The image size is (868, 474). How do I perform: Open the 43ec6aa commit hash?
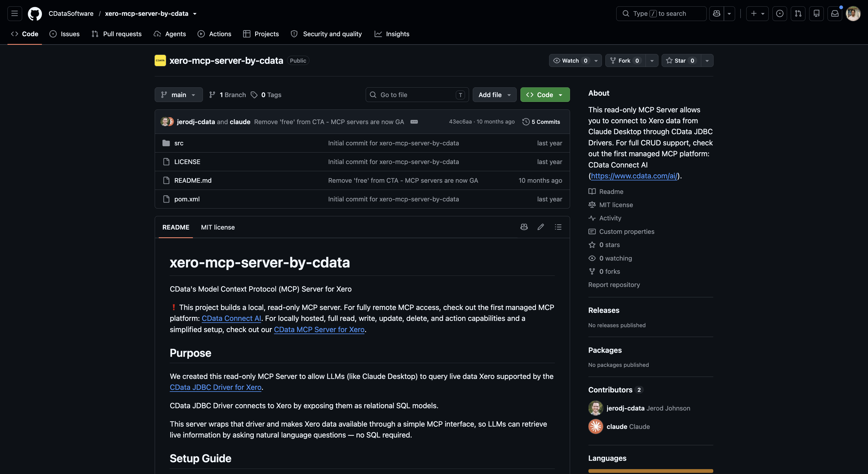[x=460, y=122]
